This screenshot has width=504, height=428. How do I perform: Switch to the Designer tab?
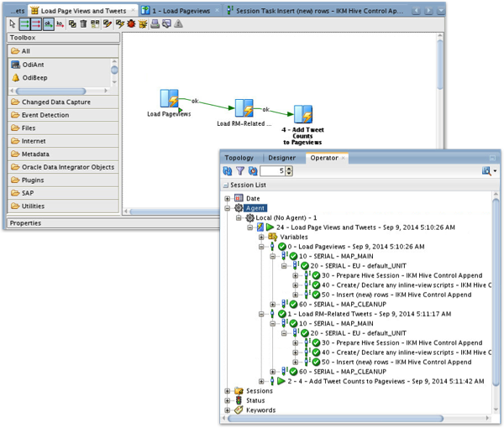tap(282, 158)
